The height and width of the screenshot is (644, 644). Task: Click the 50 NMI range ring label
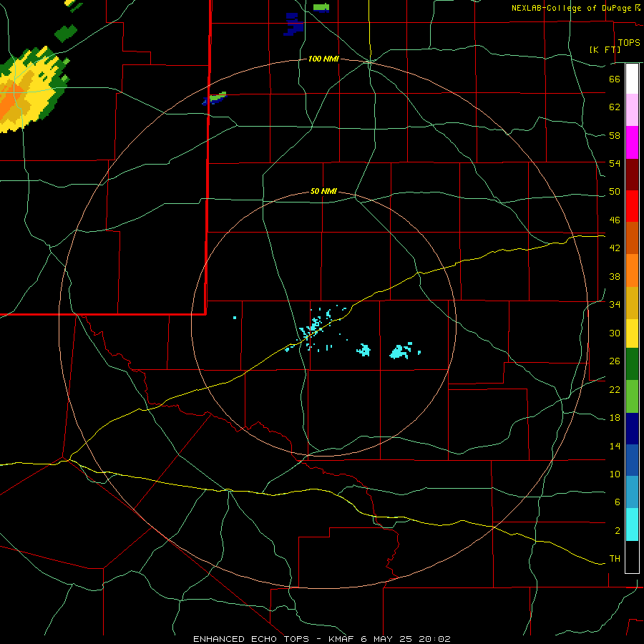323,191
